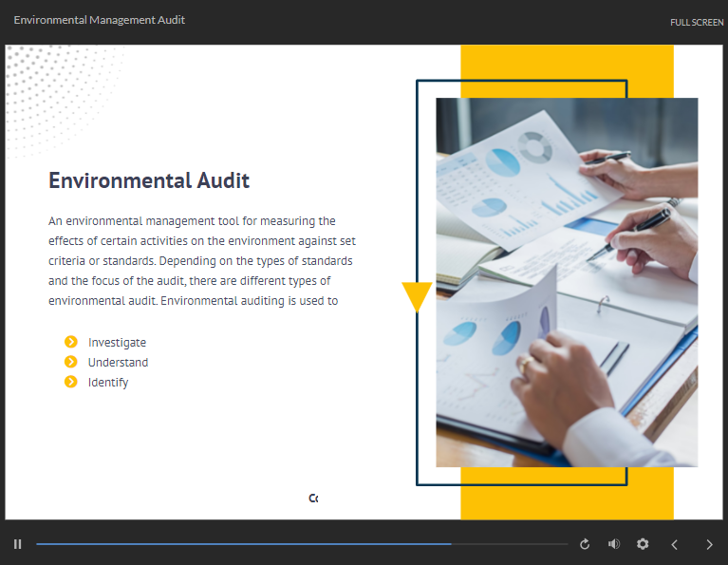Click the orange chevron beside Understand
The image size is (728, 565).
coord(70,362)
